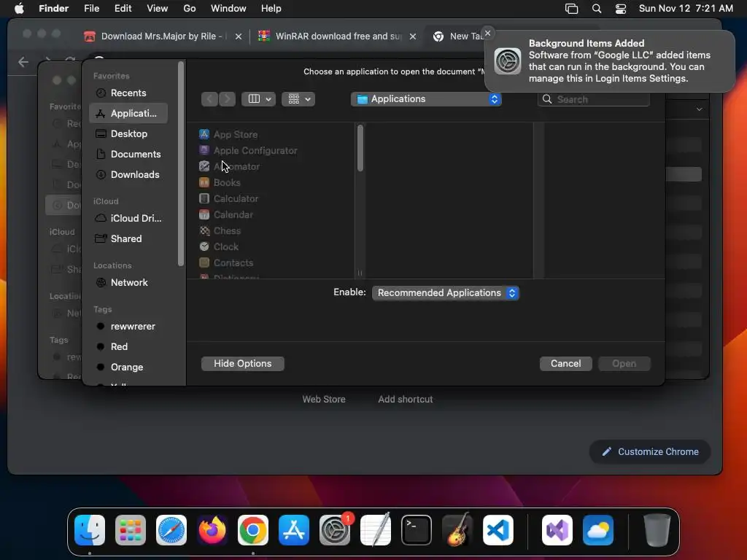Go back in the file dialog

209,99
